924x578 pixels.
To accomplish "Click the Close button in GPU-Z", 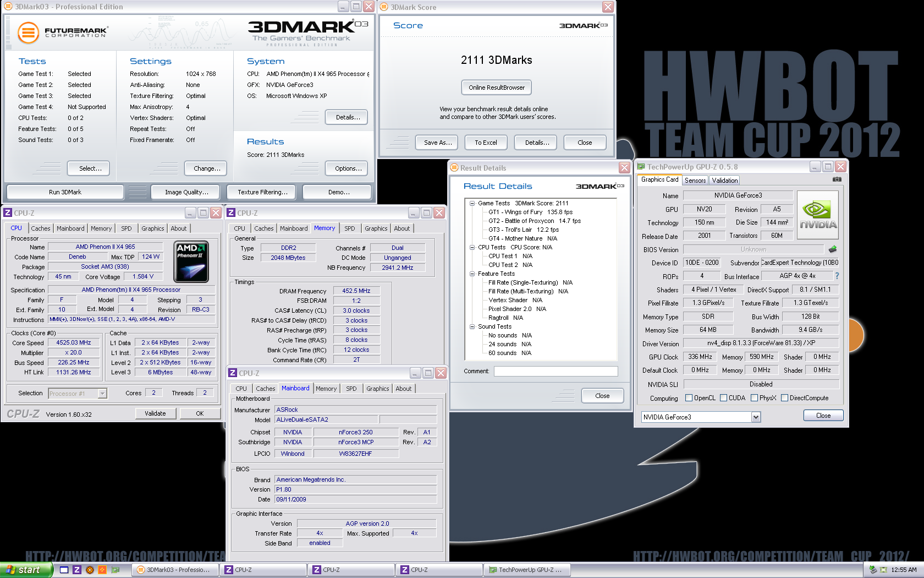I will (823, 416).
